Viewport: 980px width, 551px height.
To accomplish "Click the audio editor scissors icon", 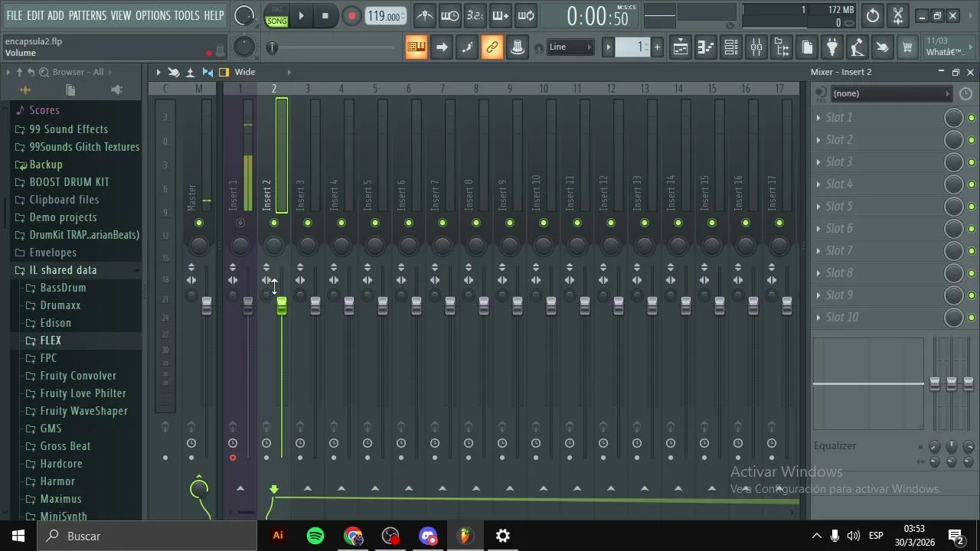I will tap(898, 15).
